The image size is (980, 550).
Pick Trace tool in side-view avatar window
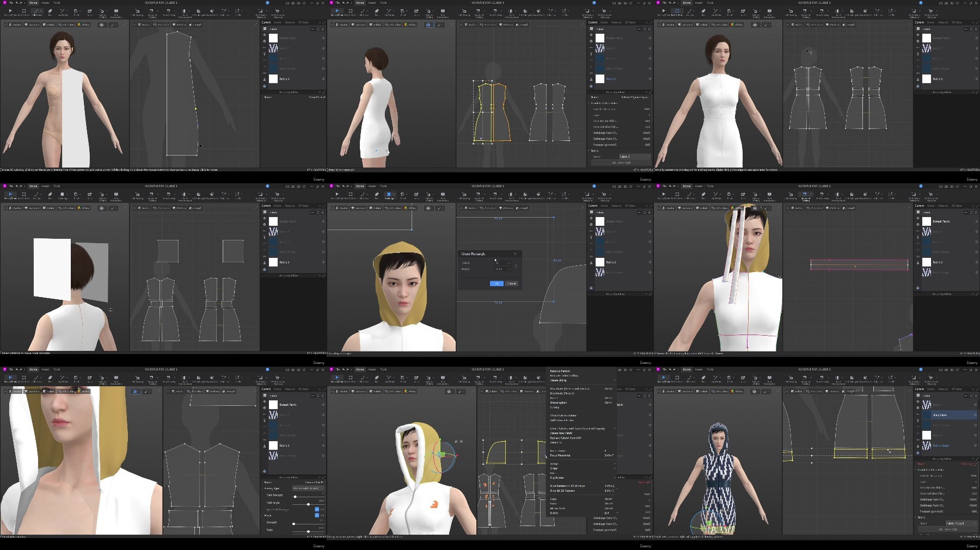(416, 12)
